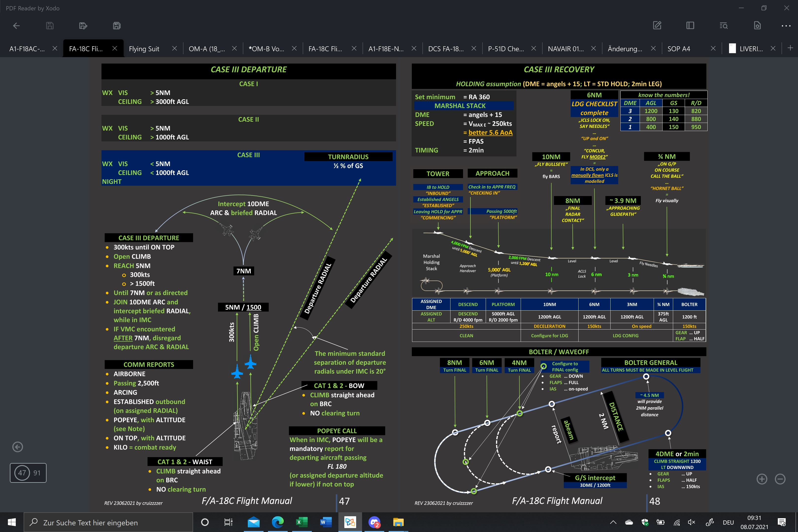The image size is (798, 532).
Task: Open the P-51D Che... tab
Action: point(506,49)
